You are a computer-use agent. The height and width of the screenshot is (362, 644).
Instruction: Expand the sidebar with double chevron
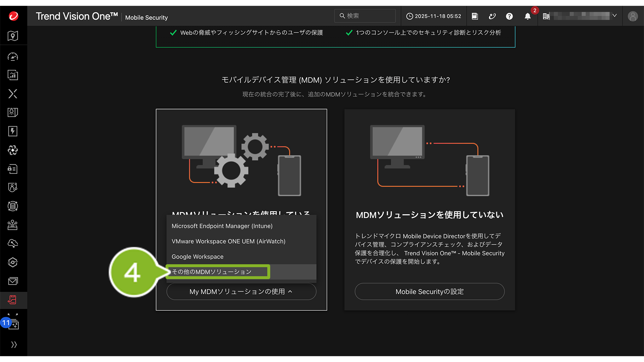pos(14,345)
